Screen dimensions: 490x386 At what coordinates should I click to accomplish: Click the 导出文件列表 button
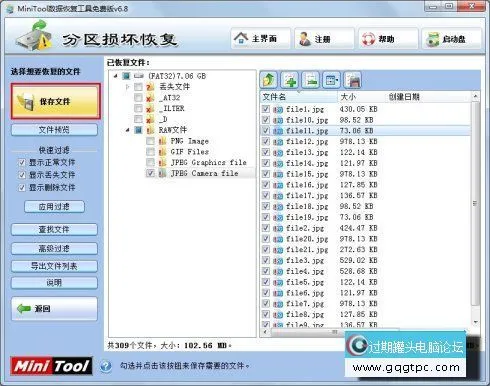[x=54, y=266]
